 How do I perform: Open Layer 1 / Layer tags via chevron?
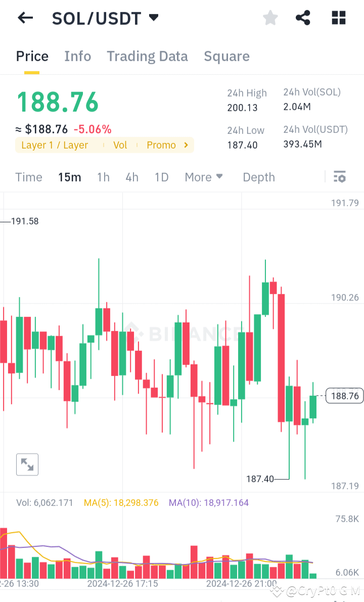pyautogui.click(x=186, y=145)
